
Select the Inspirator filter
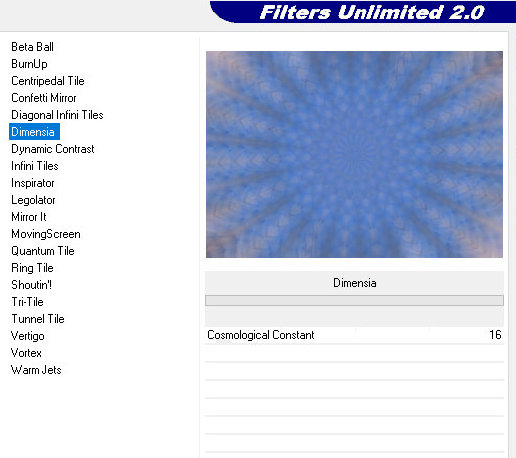[33, 183]
